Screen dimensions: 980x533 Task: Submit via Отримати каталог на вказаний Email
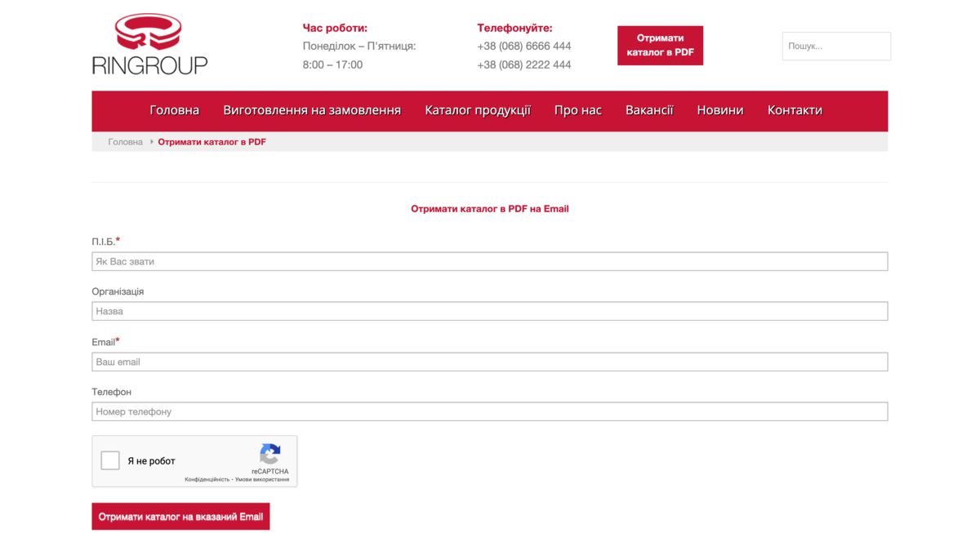pyautogui.click(x=180, y=516)
